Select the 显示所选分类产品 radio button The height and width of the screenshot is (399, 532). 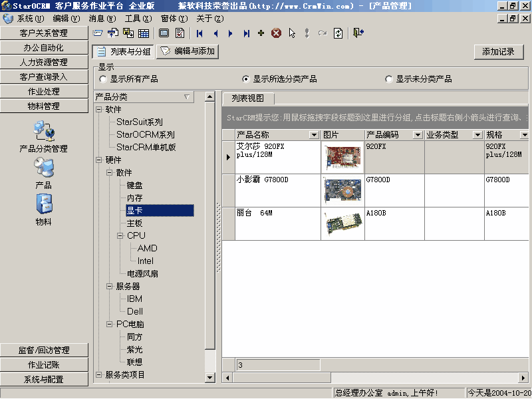click(x=246, y=79)
